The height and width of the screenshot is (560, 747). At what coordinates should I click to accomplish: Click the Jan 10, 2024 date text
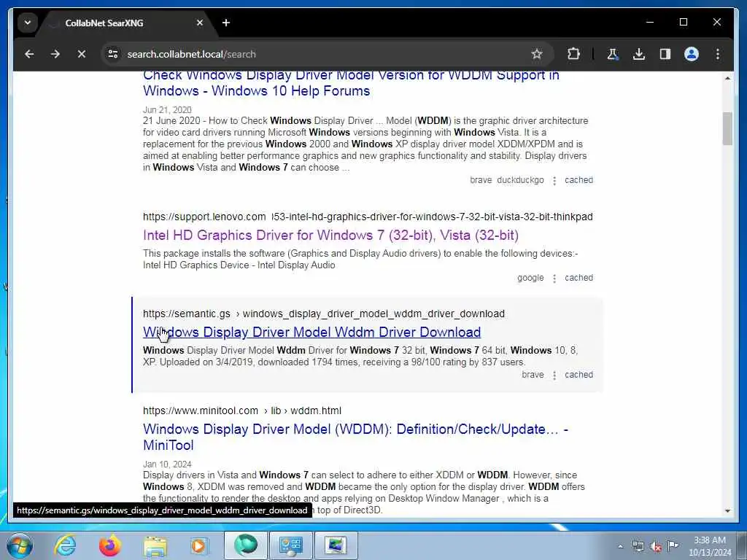pyautogui.click(x=167, y=464)
